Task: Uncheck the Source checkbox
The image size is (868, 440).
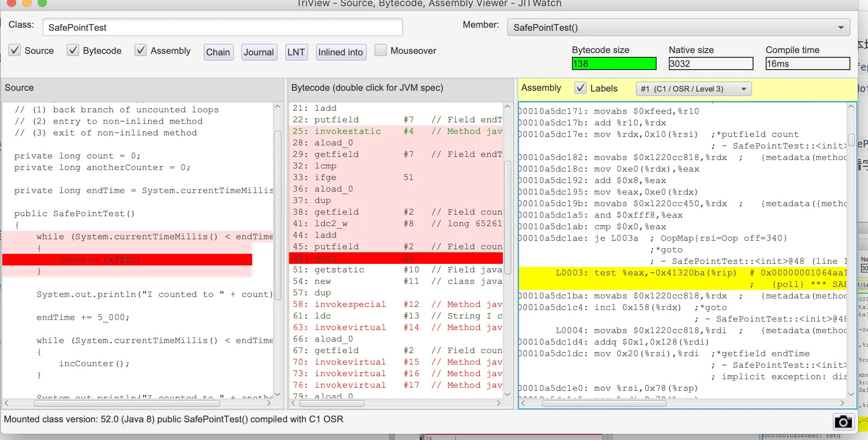Action: [x=15, y=50]
